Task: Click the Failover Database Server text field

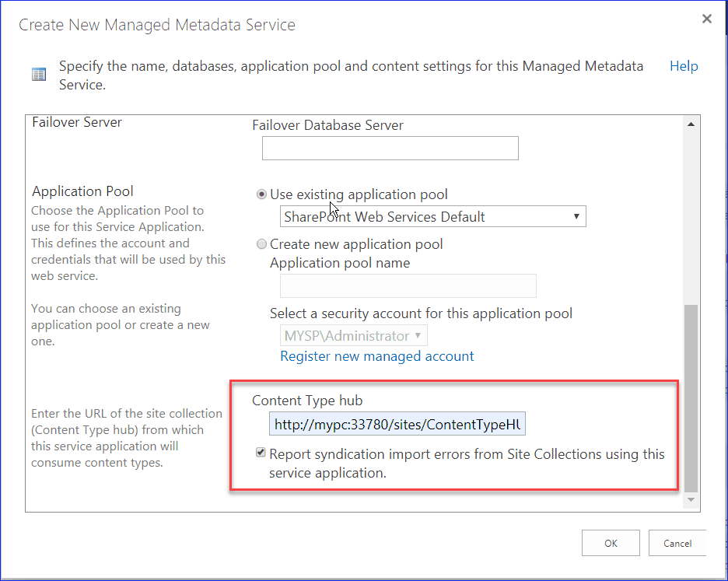Action: [x=390, y=148]
